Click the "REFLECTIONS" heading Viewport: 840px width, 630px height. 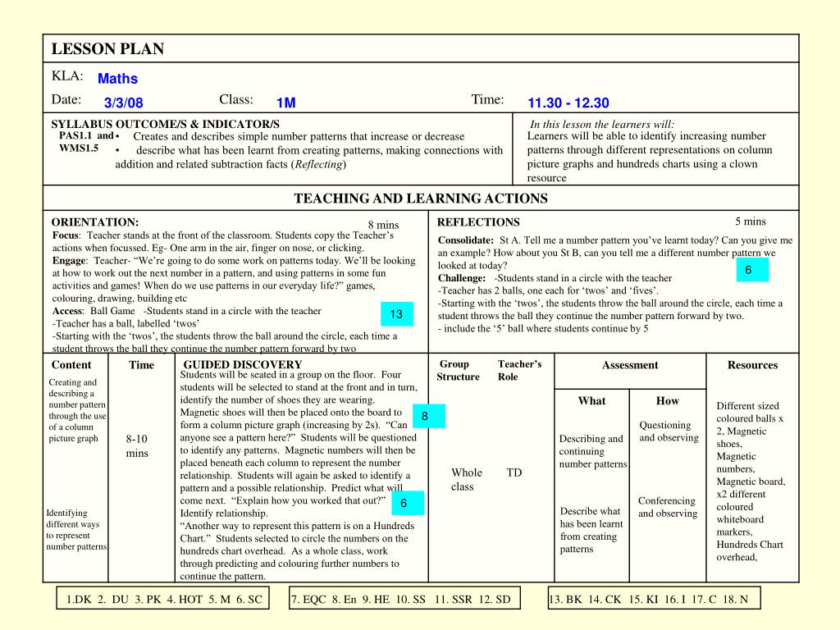[x=478, y=222]
